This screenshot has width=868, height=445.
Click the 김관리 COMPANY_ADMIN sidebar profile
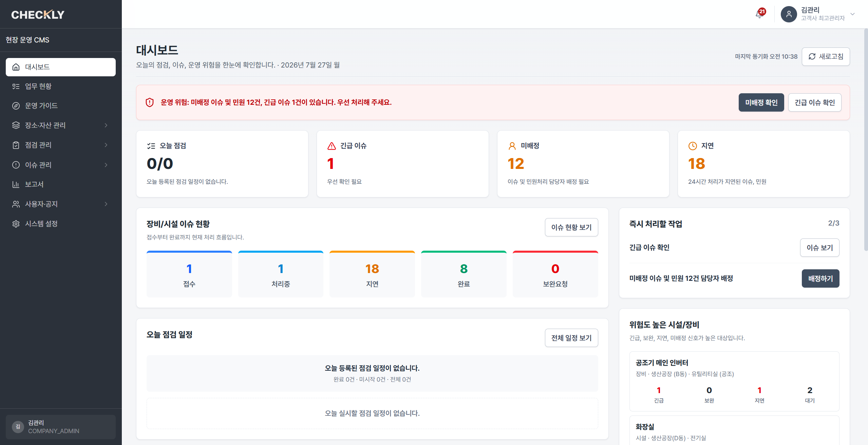(x=61, y=427)
